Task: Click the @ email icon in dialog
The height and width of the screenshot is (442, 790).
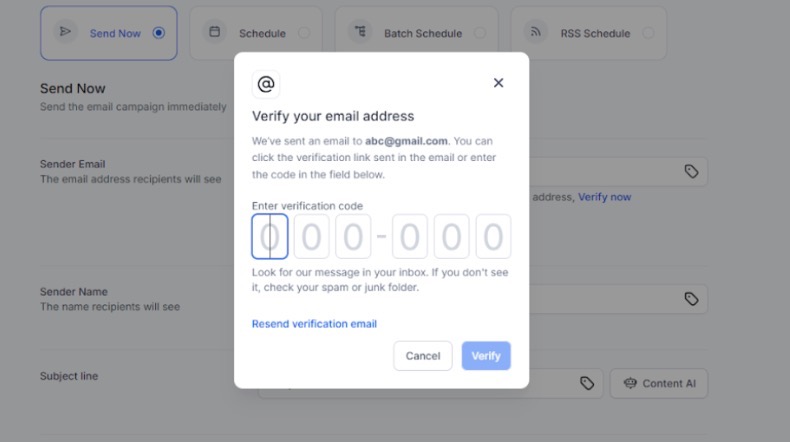Action: click(266, 84)
